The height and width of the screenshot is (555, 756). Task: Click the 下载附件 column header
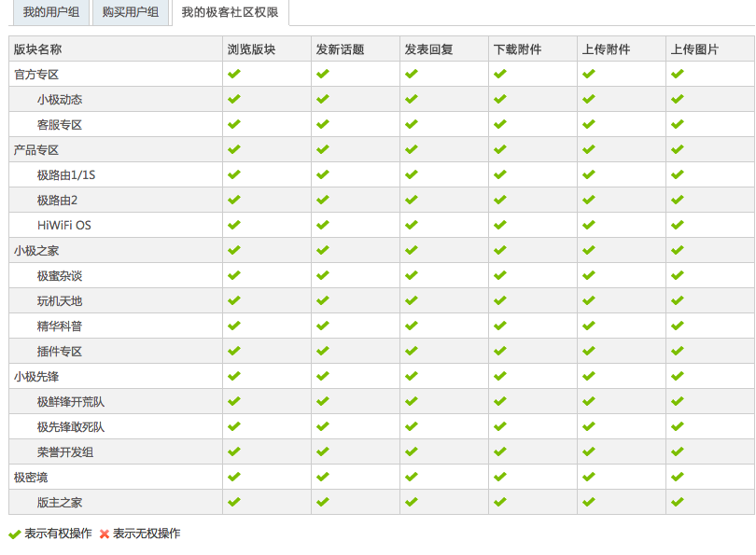(x=517, y=49)
